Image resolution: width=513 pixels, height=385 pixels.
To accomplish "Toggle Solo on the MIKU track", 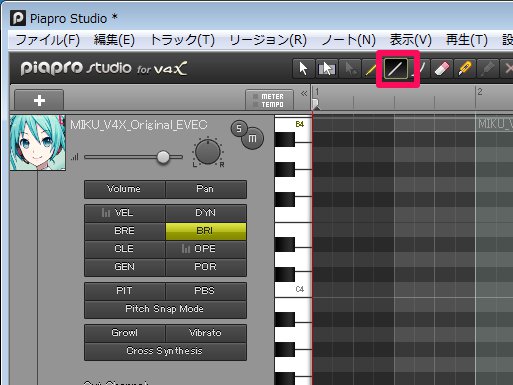I will point(239,129).
